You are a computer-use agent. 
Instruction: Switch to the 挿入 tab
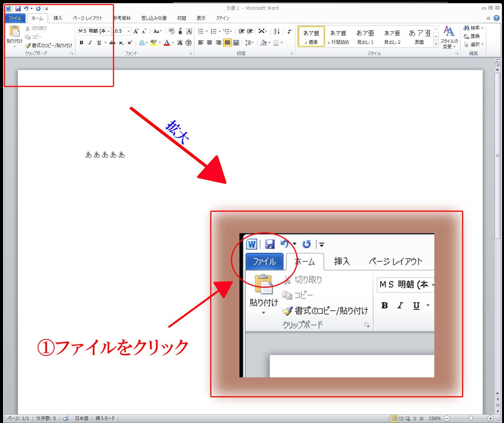coord(58,18)
